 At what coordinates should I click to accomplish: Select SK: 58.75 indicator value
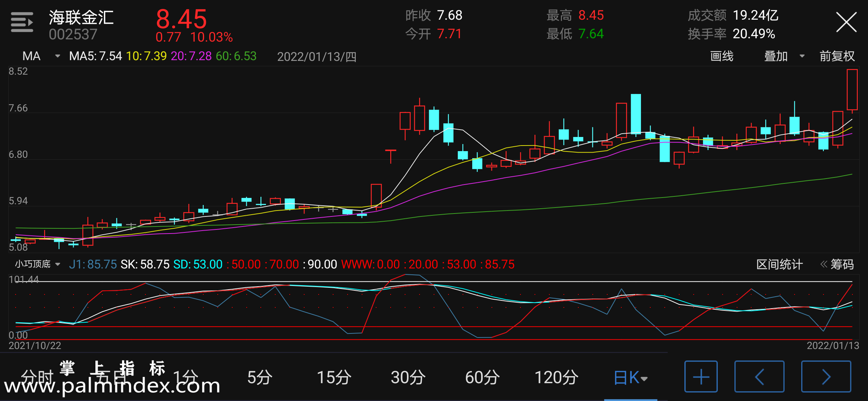[x=145, y=264]
